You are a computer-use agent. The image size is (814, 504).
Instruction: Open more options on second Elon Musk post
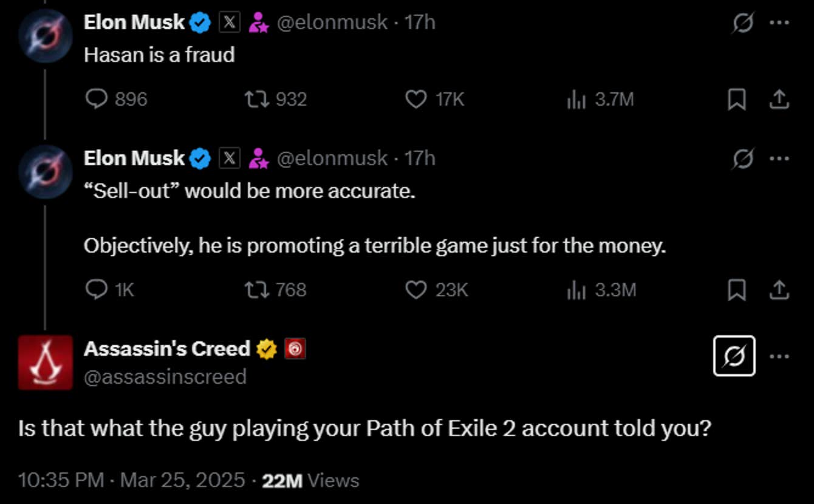pyautogui.click(x=779, y=159)
